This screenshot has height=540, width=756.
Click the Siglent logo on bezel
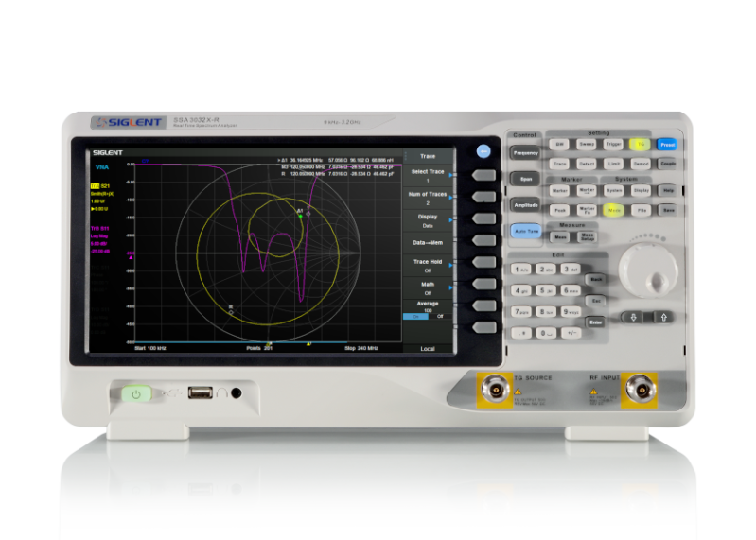pyautogui.click(x=129, y=122)
